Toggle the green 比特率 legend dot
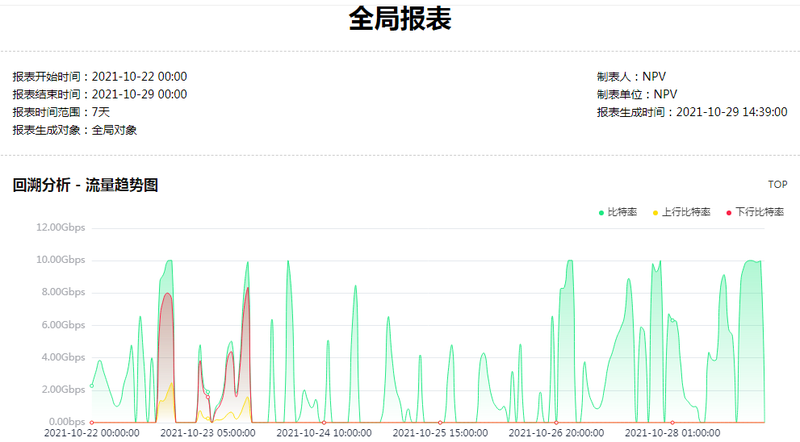The height and width of the screenshot is (442, 800). 601,212
